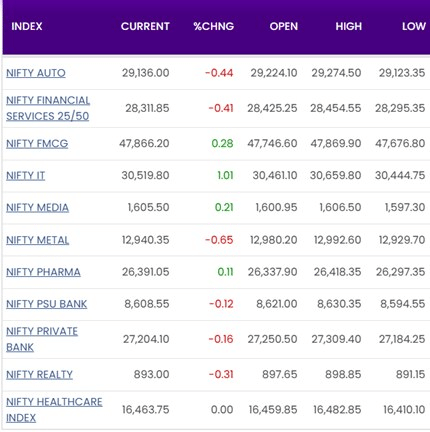430x432 pixels.
Task: Click the LOW column header
Action: [414, 26]
